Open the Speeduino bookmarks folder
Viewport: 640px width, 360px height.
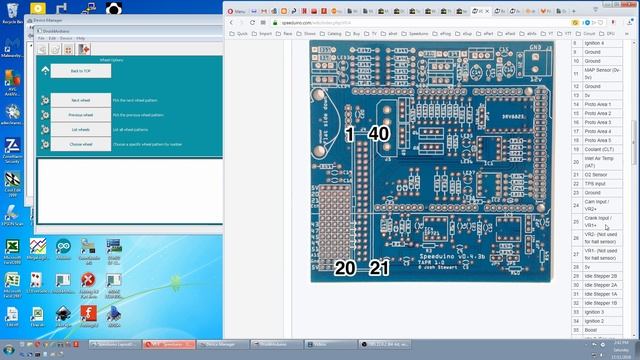415,34
